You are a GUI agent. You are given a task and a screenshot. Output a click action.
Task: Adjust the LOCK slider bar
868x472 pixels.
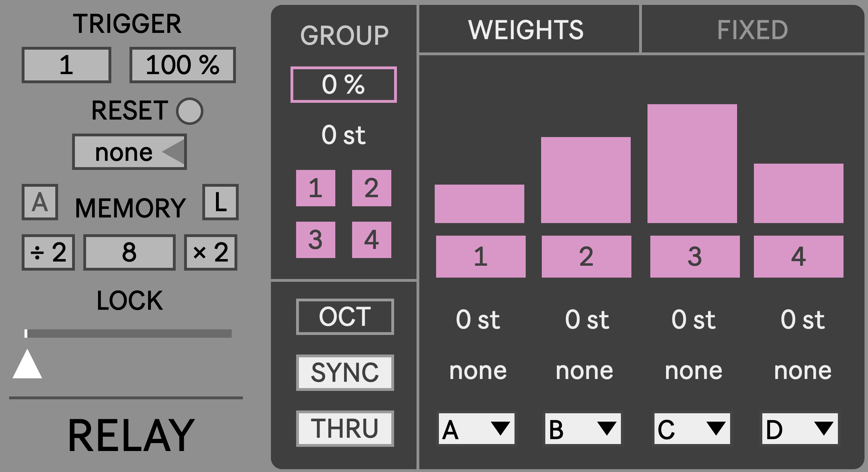[128, 334]
